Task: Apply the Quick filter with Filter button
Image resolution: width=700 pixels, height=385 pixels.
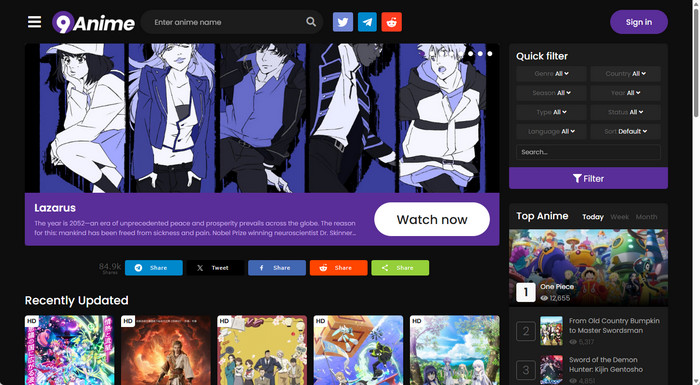Action: (588, 178)
